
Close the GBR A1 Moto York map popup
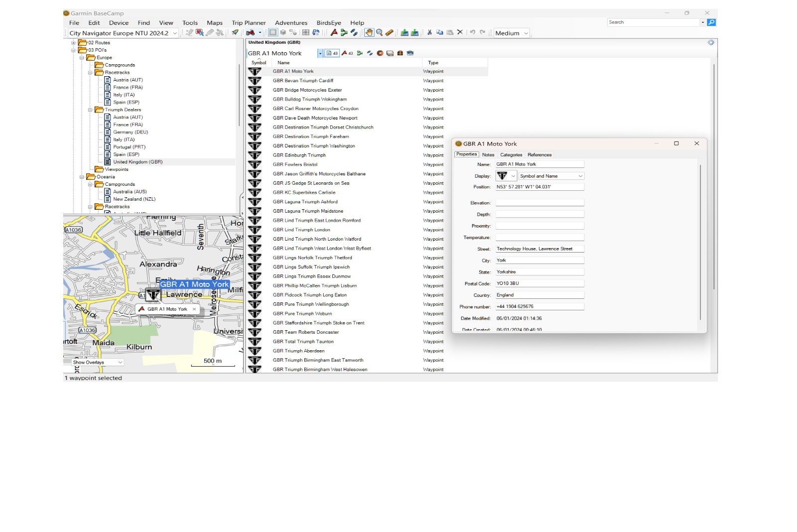click(x=194, y=309)
